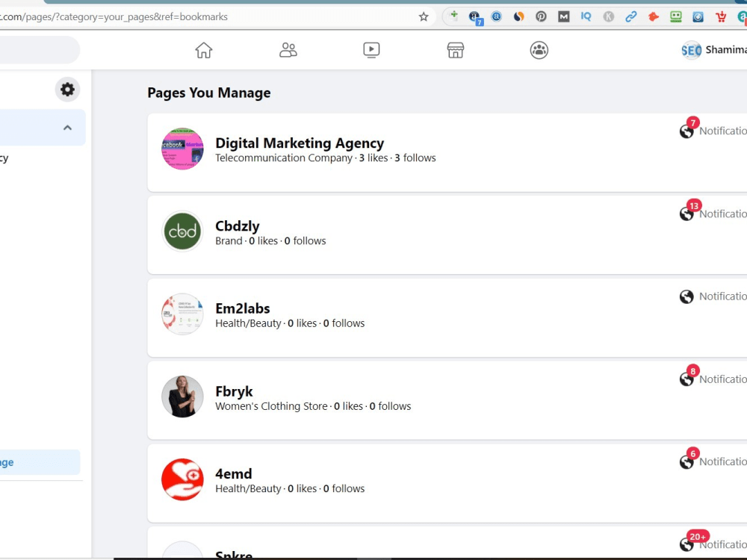Image resolution: width=747 pixels, height=560 pixels.
Task: Click 'Women's Clothing Store' description text
Action: [272, 406]
